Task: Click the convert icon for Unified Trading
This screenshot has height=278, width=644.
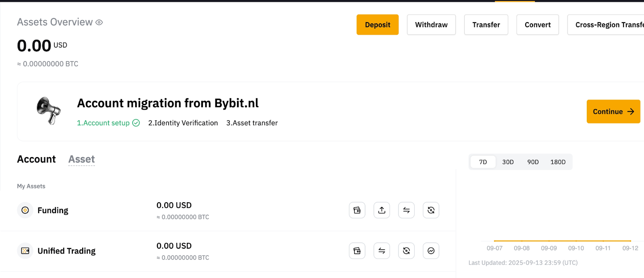Action: click(x=407, y=251)
